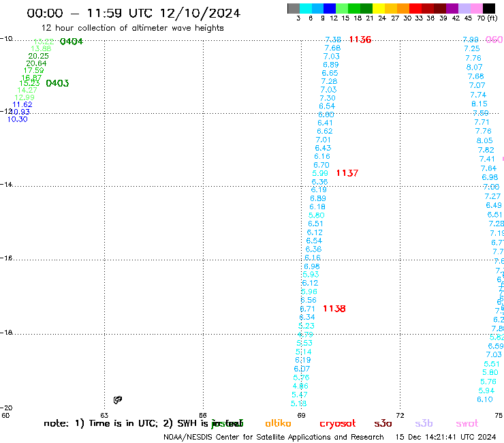
Task: Click the 7.01 wave height value
Action: click(323, 140)
